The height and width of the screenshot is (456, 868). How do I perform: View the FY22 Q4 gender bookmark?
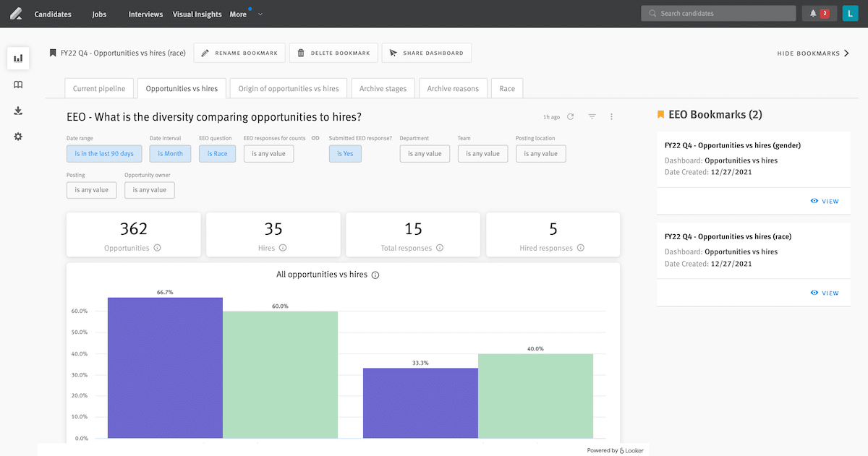[825, 202]
